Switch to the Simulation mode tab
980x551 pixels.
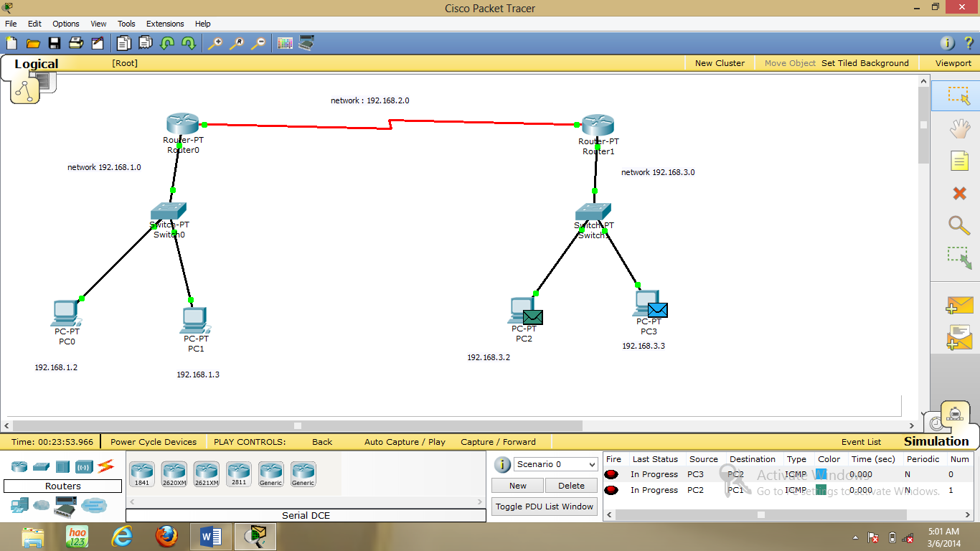pyautogui.click(x=936, y=441)
